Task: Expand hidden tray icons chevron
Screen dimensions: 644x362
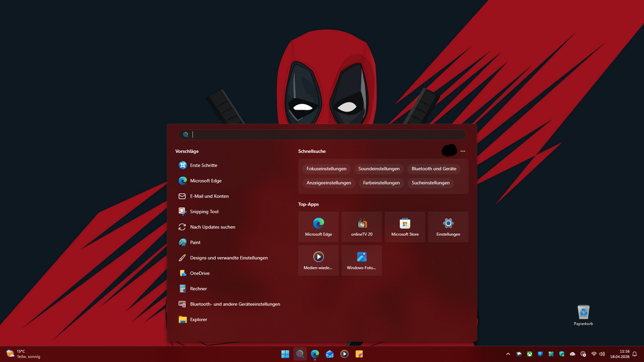Action: (x=508, y=354)
